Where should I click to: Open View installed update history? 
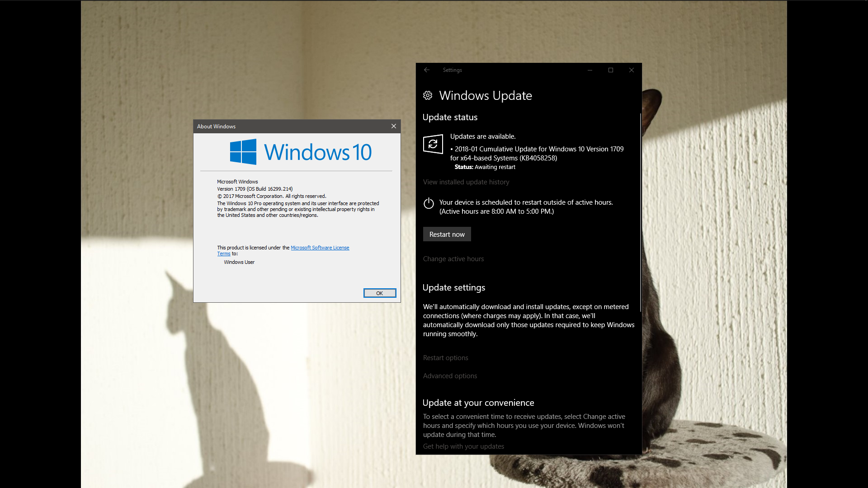coord(466,182)
